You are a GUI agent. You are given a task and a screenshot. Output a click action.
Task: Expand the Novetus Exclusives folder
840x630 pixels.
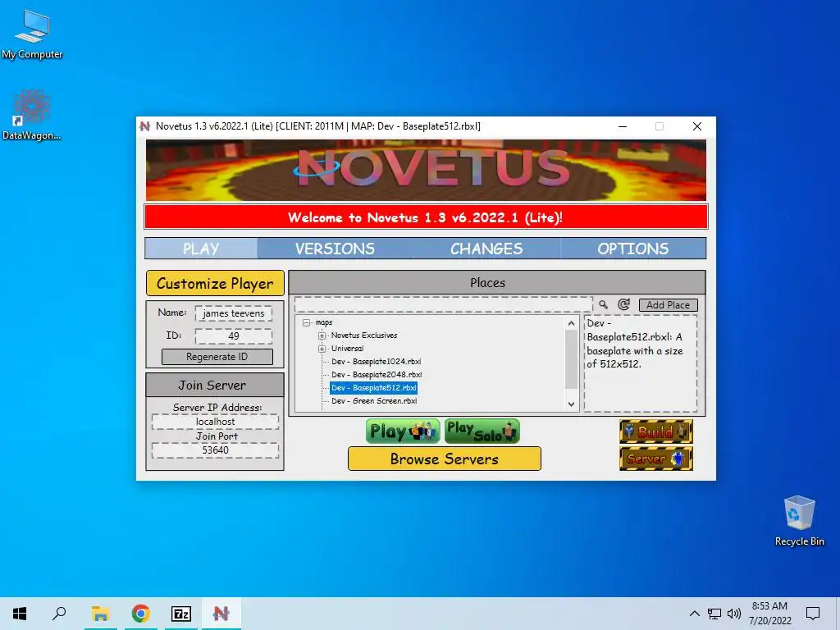pos(322,336)
